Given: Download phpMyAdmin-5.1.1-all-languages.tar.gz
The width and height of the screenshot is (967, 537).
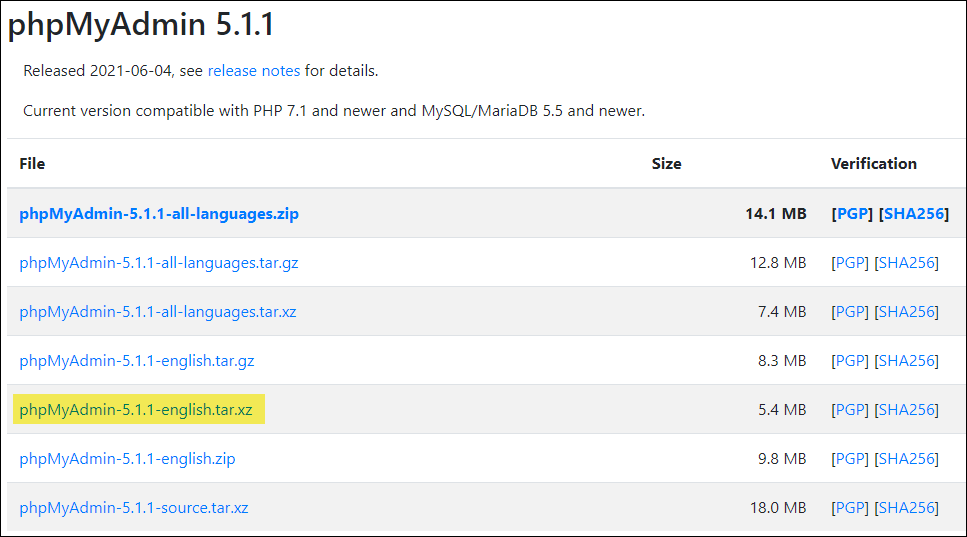Looking at the screenshot, I should point(158,263).
